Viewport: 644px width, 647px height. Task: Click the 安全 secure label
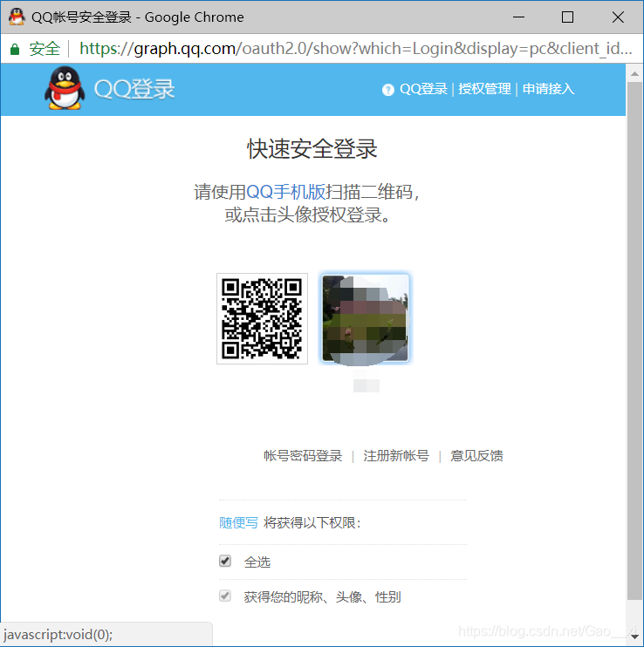pos(45,49)
